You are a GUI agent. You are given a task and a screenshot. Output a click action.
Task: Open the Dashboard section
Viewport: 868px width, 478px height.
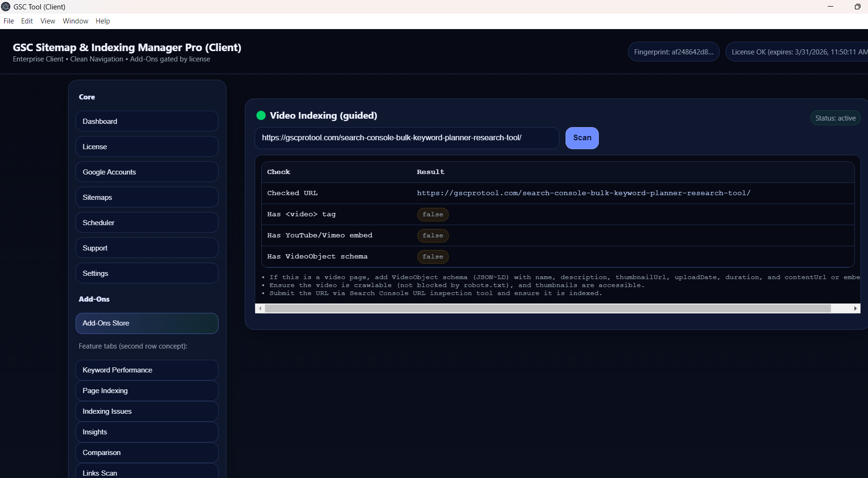pyautogui.click(x=147, y=121)
